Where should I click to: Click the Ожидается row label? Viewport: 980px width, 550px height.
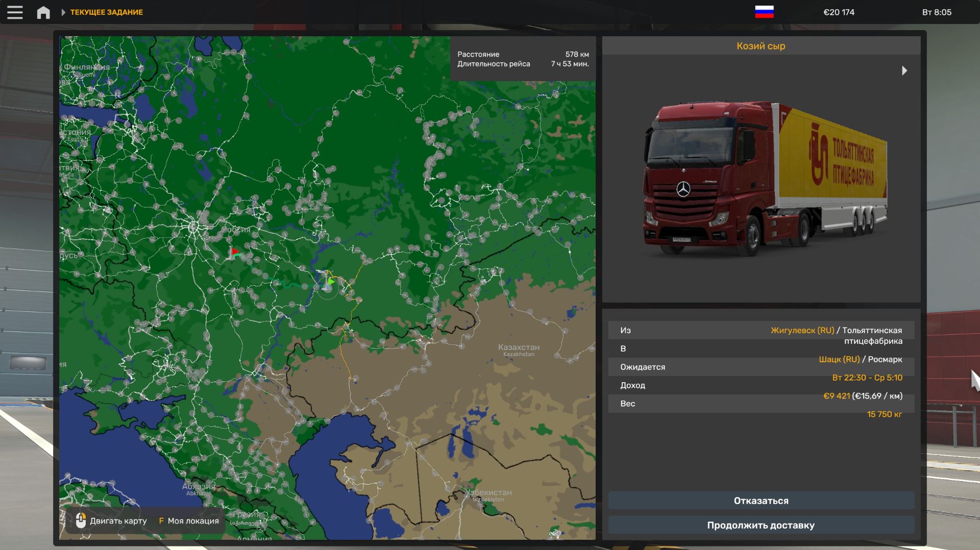pos(643,367)
